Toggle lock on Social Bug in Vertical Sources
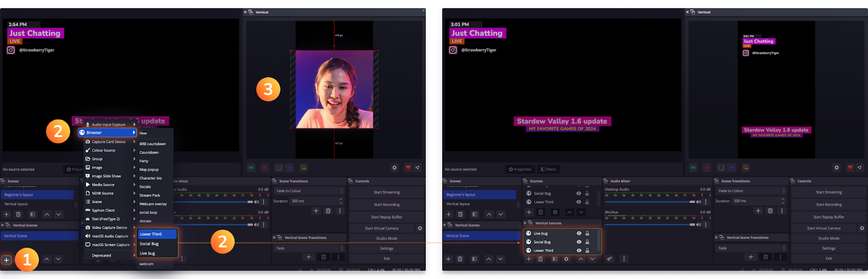This screenshot has width=868, height=279. click(587, 242)
